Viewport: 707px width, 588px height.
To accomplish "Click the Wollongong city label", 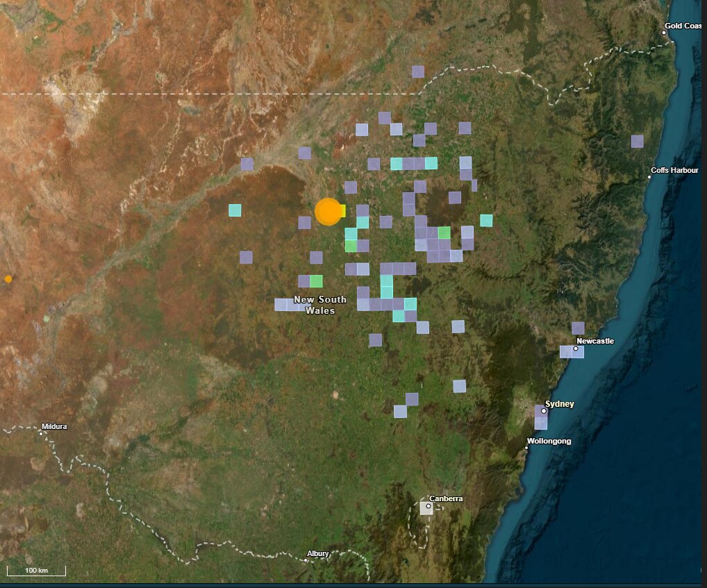I will [549, 441].
